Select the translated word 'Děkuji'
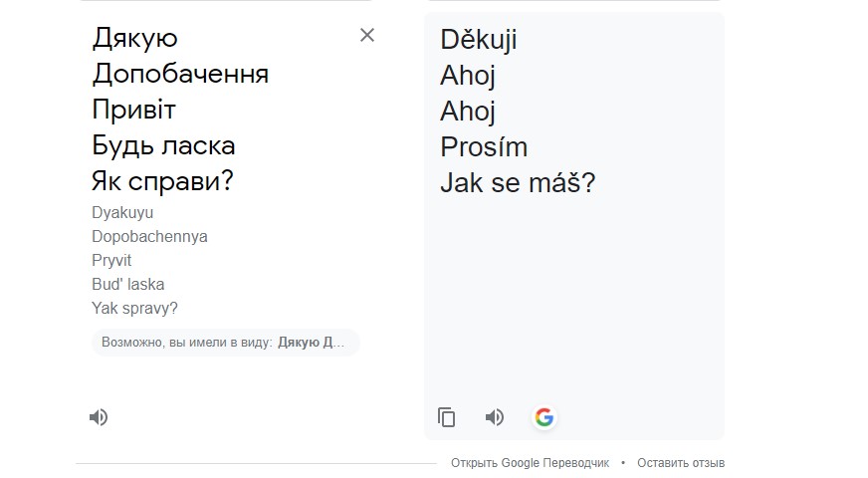 click(x=479, y=40)
